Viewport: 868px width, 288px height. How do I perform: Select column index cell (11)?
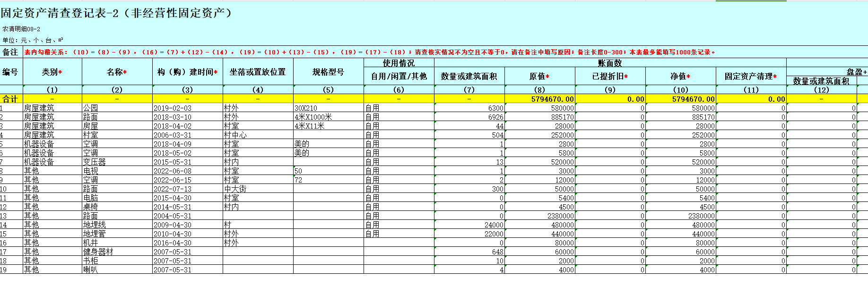pos(751,89)
